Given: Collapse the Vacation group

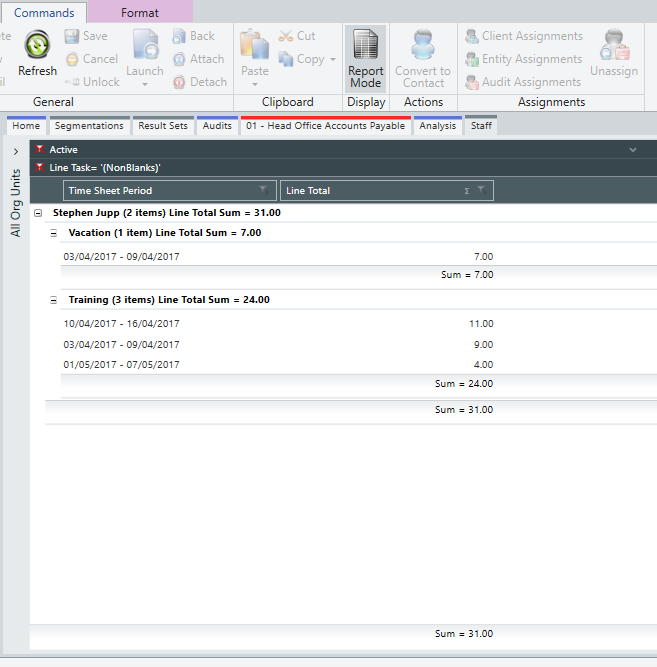Looking at the screenshot, I should [x=53, y=233].
